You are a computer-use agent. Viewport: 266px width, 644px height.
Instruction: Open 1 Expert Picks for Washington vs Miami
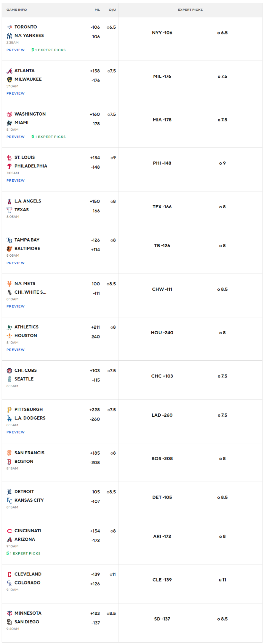pyautogui.click(x=49, y=137)
